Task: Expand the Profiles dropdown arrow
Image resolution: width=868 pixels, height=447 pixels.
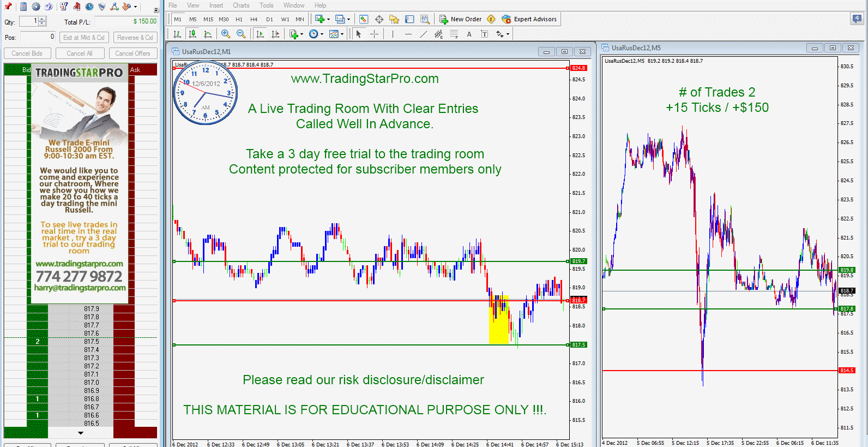Action: (348, 19)
